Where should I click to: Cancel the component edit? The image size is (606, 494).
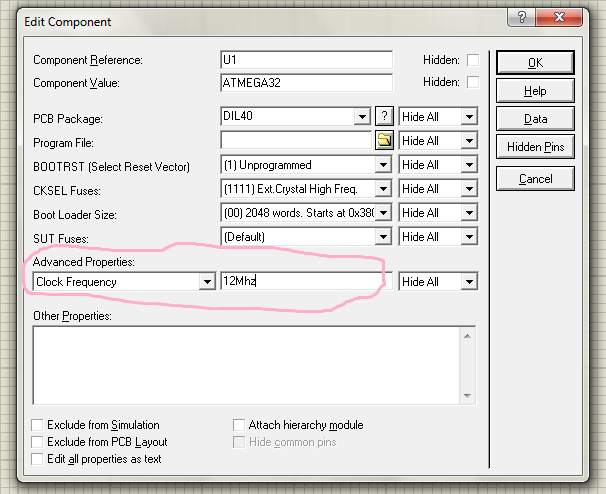pyautogui.click(x=535, y=179)
